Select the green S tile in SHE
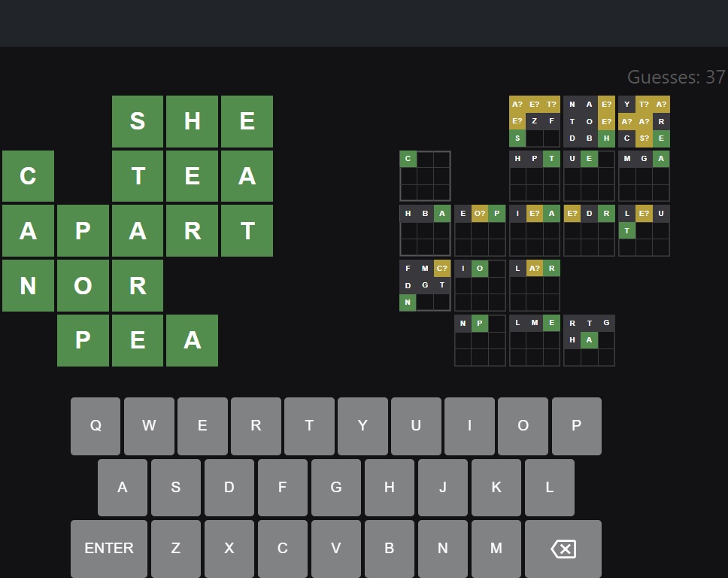The width and height of the screenshot is (728, 578). pyautogui.click(x=138, y=121)
